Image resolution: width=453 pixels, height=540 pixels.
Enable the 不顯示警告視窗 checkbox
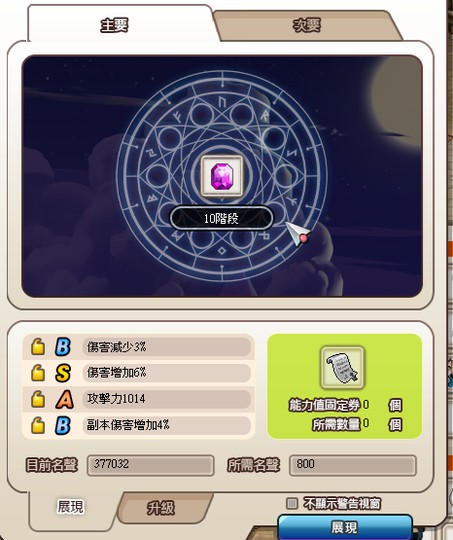[x=292, y=504]
